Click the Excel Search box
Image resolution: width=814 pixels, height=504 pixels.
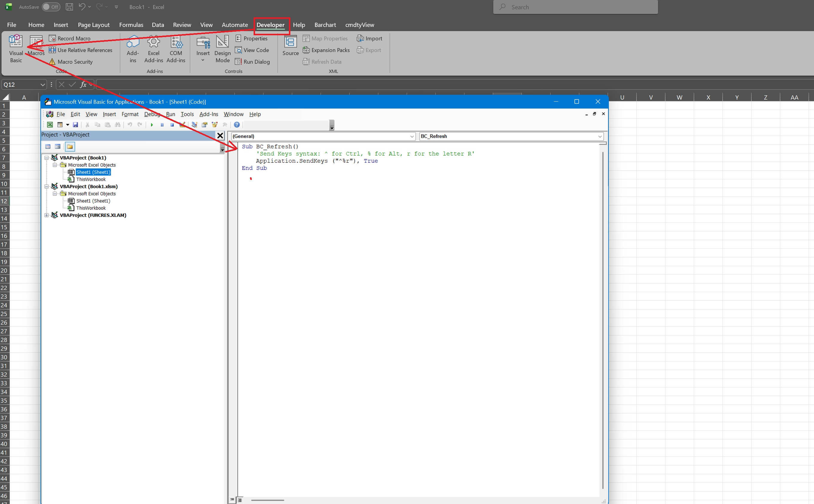575,7
